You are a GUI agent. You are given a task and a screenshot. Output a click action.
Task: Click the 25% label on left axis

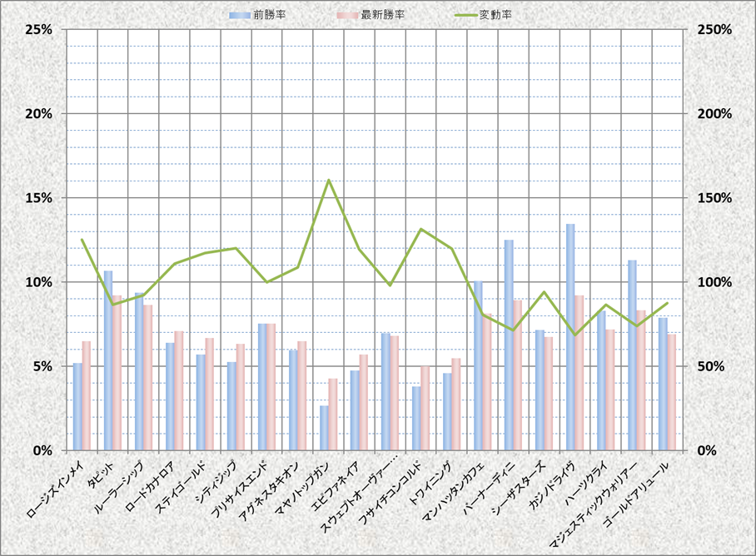tap(39, 29)
